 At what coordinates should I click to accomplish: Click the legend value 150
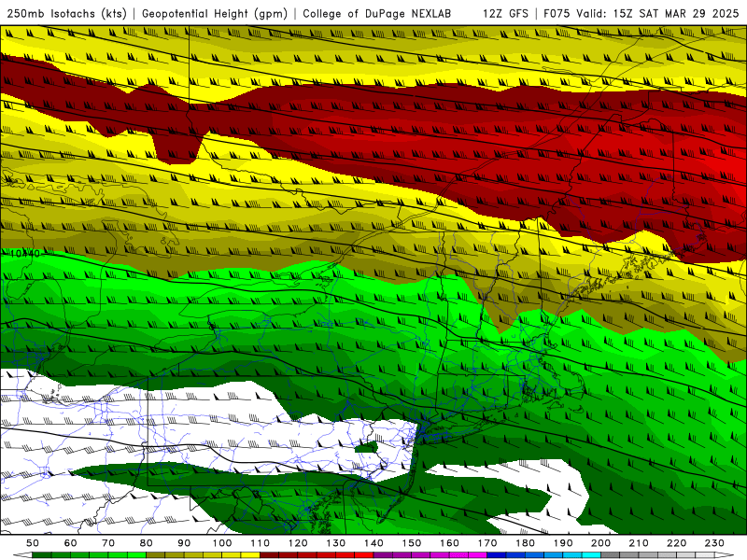coord(412,543)
